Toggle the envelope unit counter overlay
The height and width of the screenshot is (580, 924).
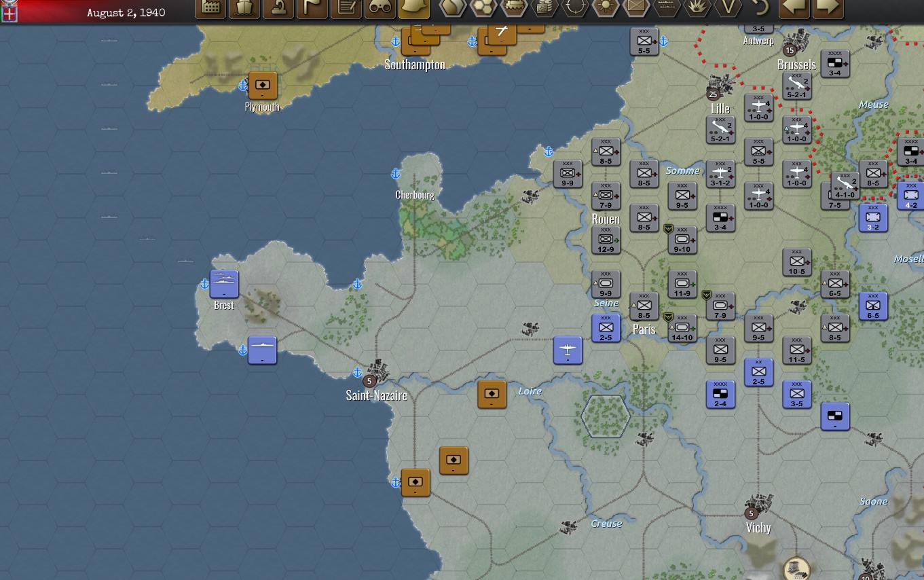[636, 7]
